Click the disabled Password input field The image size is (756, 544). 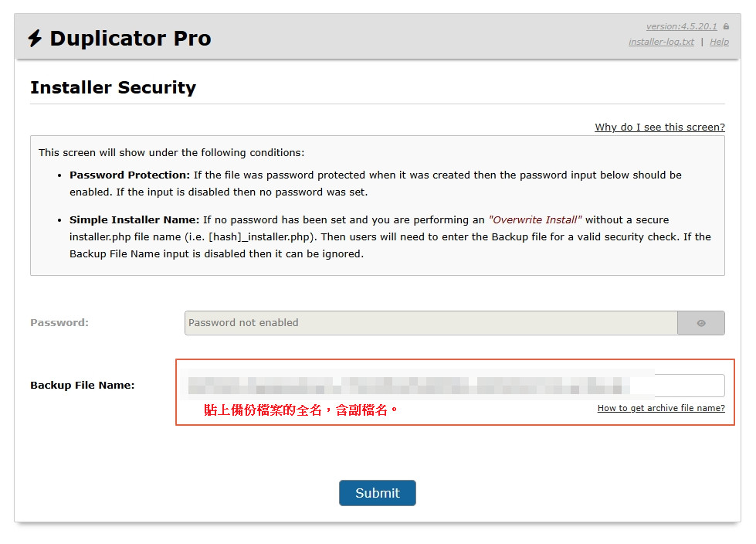(431, 323)
